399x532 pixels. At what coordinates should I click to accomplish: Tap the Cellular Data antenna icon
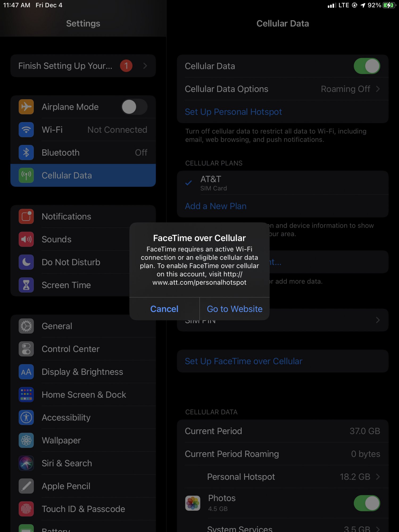tap(26, 175)
